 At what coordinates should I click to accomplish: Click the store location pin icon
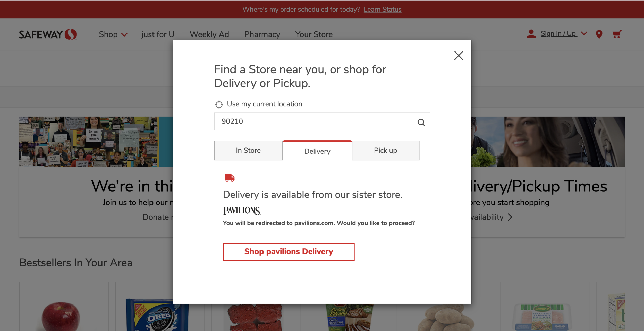coord(599,34)
